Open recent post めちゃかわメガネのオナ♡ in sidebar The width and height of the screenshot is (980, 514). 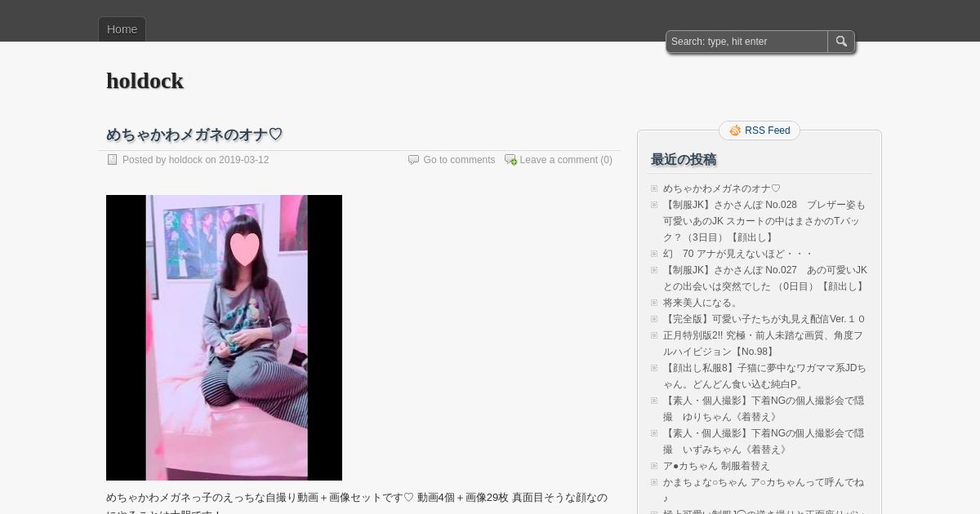(x=722, y=188)
